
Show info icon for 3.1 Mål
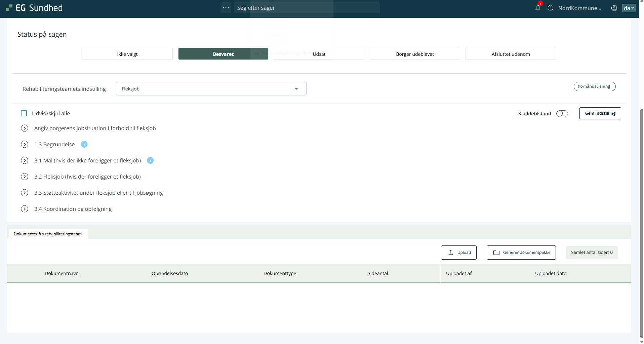(x=150, y=160)
